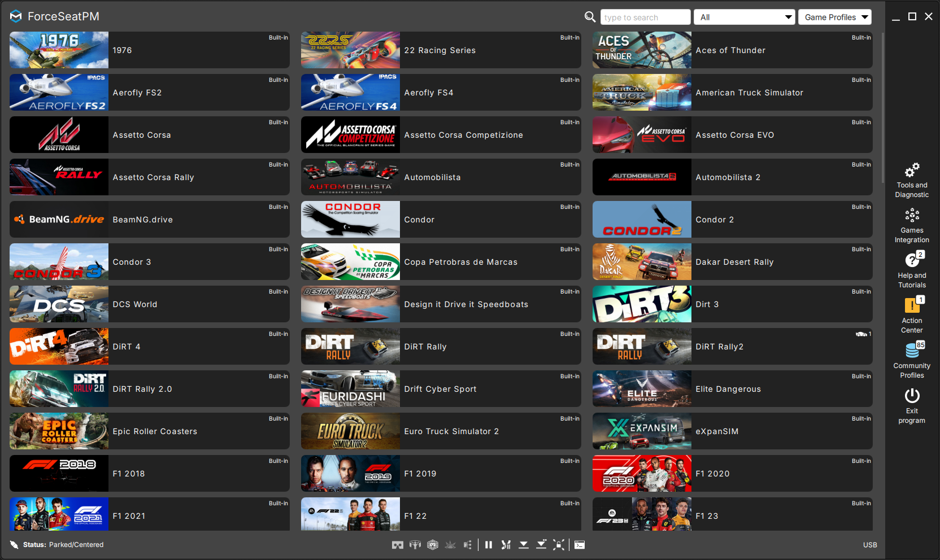Click the eXpanSIM text
940x560 pixels.
(x=717, y=431)
